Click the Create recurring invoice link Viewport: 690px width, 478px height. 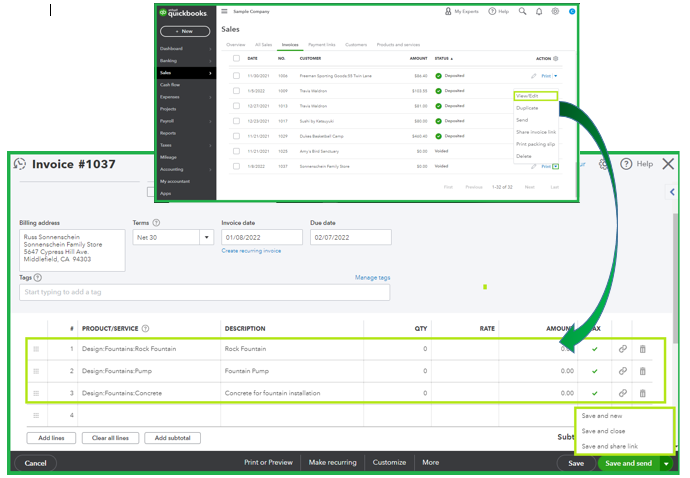tap(251, 250)
